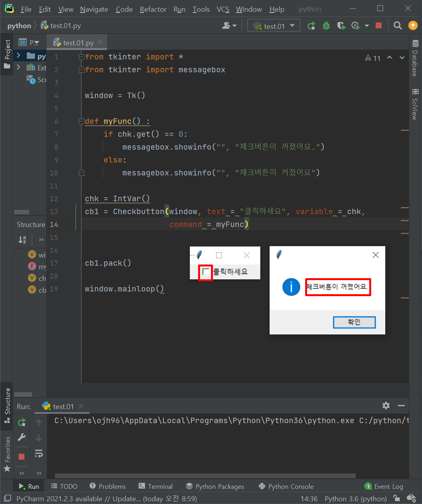This screenshot has height=504, width=422.
Task: Toggle soft-wrap in Run console
Action: click(39, 454)
